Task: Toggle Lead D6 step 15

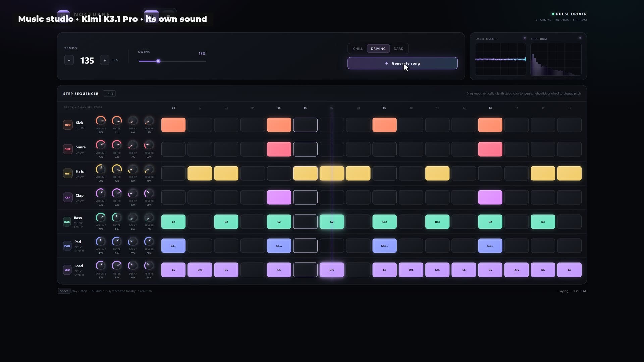Action: pos(543,270)
